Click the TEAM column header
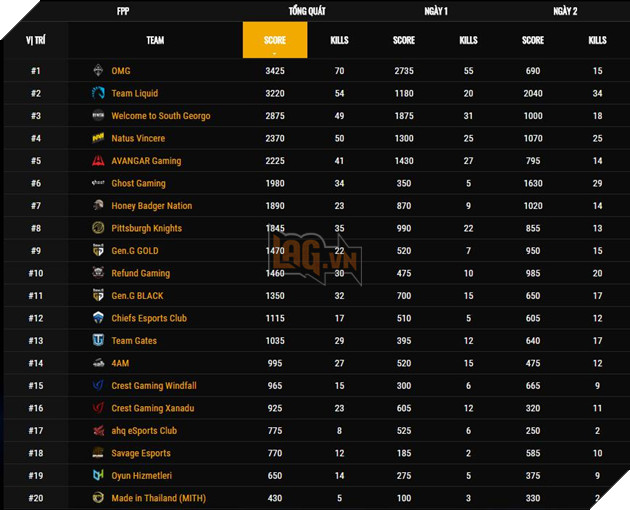Image resolution: width=630 pixels, height=510 pixels. pos(155,40)
